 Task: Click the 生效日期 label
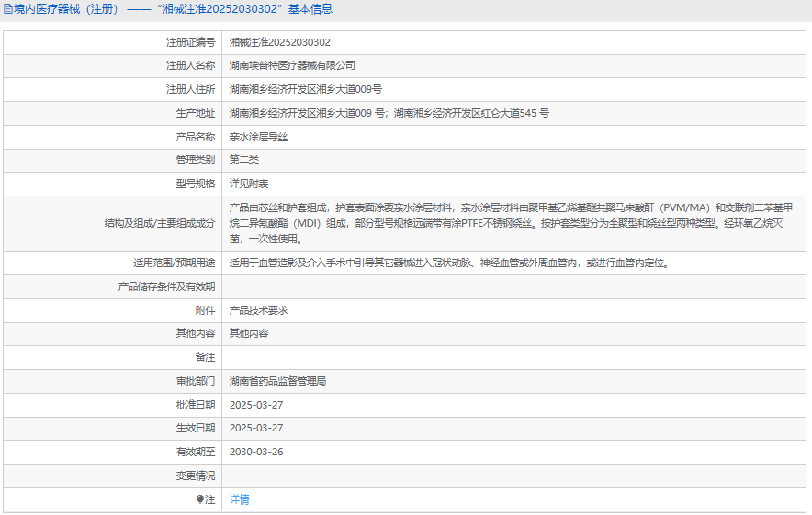(x=196, y=429)
